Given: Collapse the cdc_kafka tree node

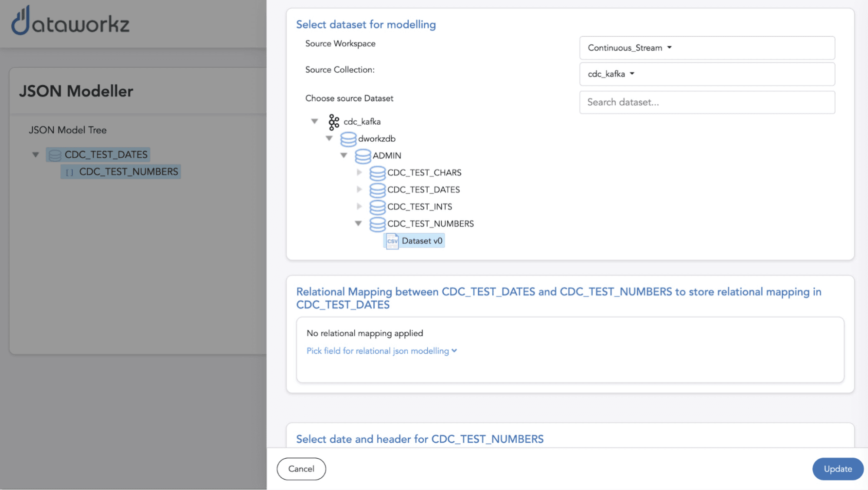Looking at the screenshot, I should tap(315, 122).
